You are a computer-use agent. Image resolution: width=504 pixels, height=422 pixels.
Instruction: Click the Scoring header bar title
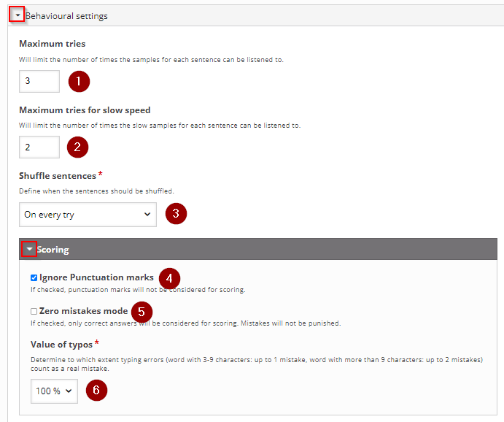53,250
